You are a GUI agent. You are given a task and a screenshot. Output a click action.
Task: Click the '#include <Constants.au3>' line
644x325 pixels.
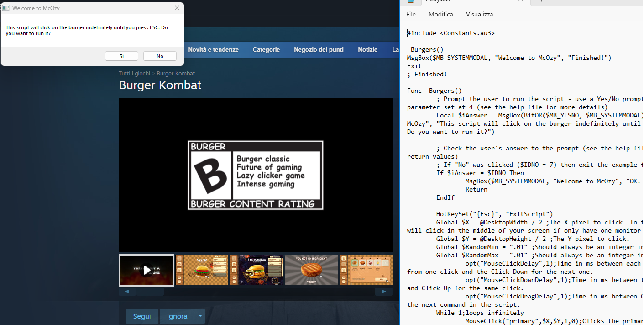click(451, 33)
